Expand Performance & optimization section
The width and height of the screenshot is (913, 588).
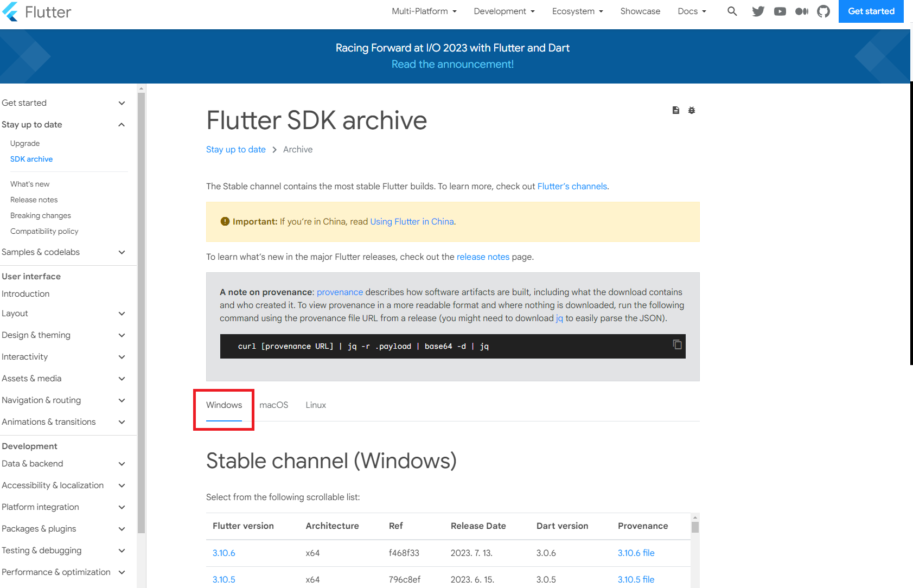pyautogui.click(x=122, y=572)
